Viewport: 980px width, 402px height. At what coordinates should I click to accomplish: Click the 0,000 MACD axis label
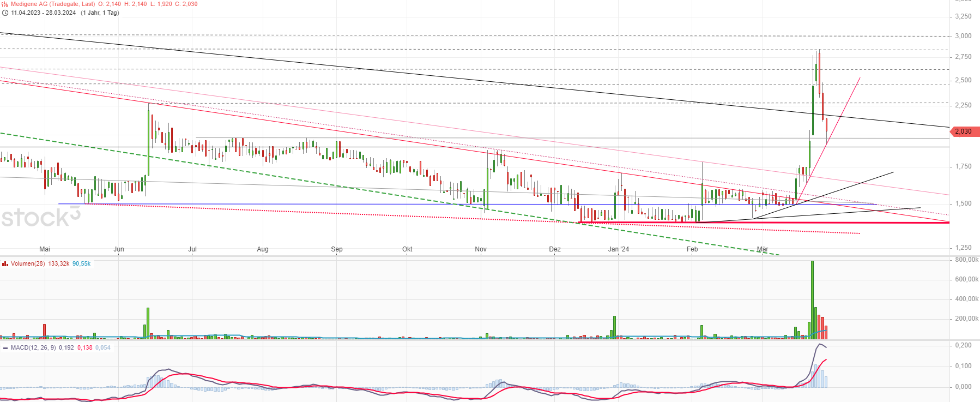tap(963, 387)
